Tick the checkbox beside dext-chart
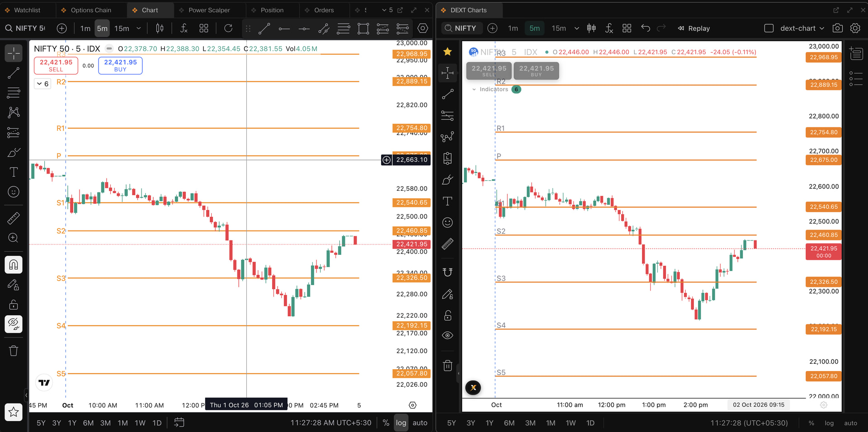 pos(769,28)
